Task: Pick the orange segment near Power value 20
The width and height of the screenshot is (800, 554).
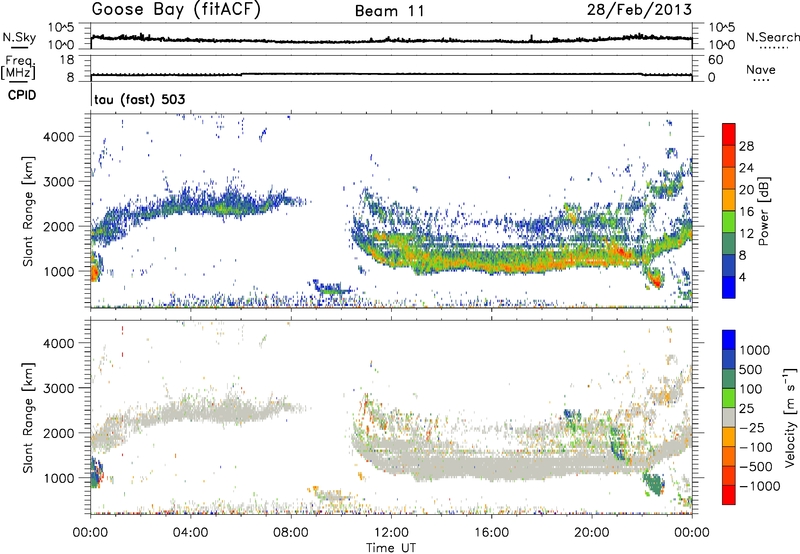Action: [x=729, y=200]
